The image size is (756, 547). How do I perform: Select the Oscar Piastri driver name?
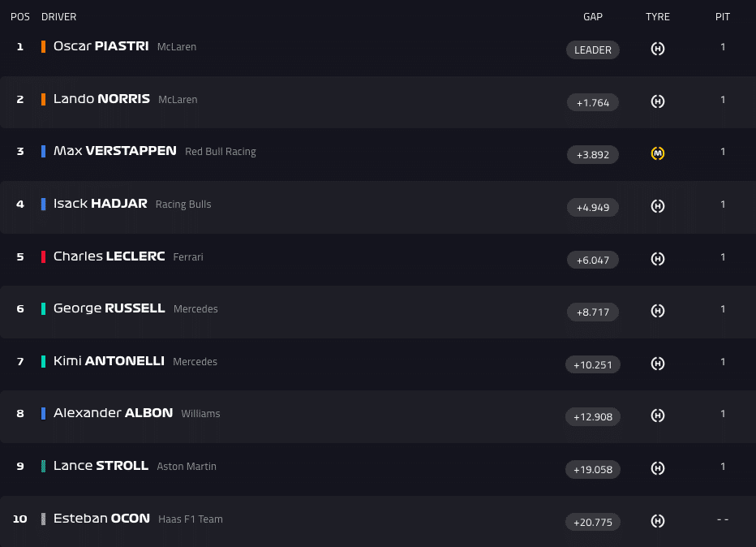pos(101,46)
